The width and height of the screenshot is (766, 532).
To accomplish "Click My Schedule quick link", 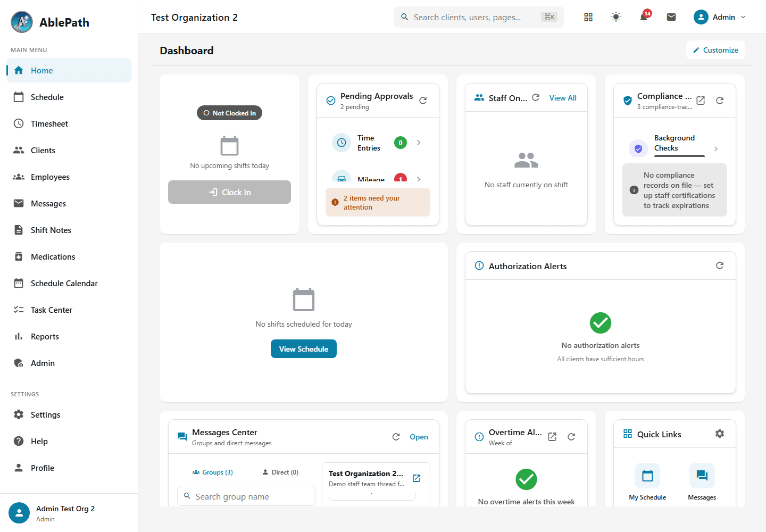I will click(647, 482).
